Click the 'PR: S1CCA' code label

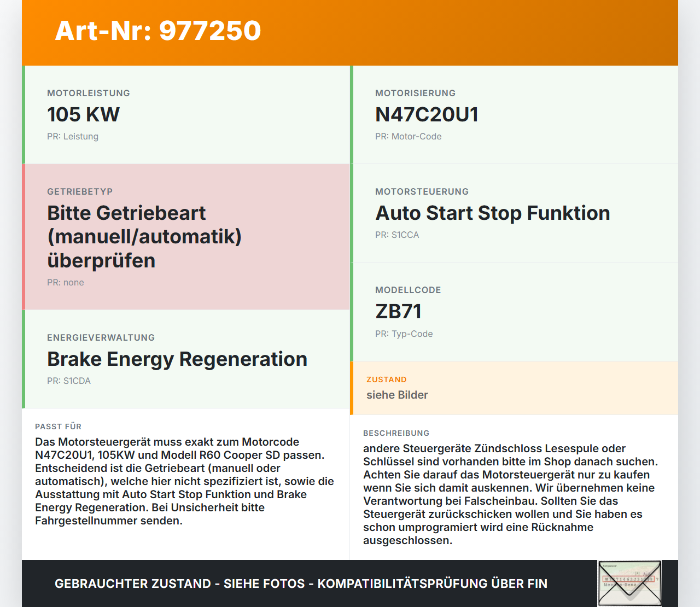(x=397, y=235)
